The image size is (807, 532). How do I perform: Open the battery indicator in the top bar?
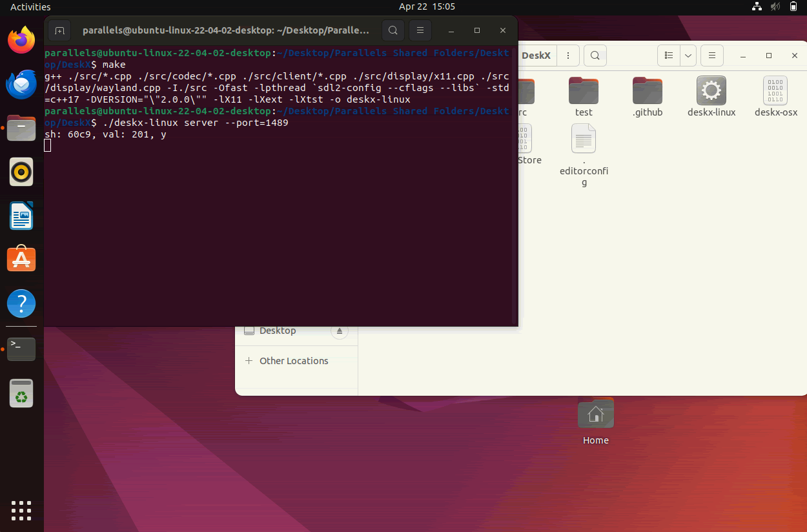click(x=793, y=7)
